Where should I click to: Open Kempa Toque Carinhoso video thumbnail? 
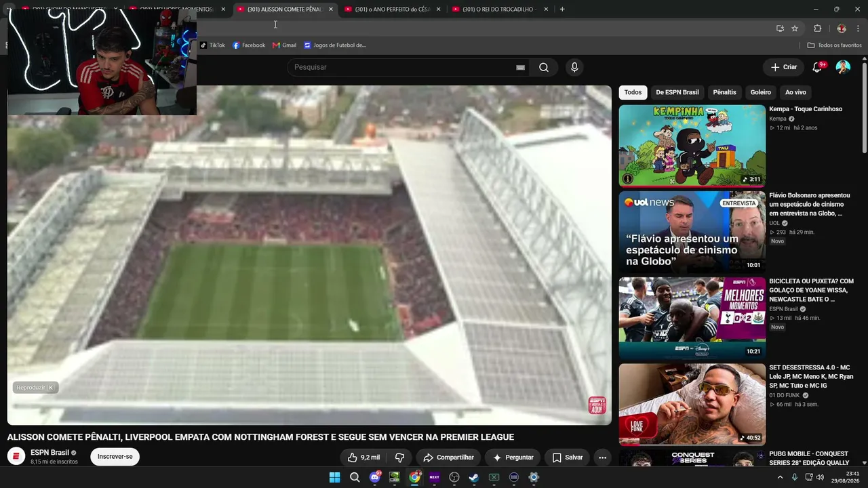pos(692,146)
